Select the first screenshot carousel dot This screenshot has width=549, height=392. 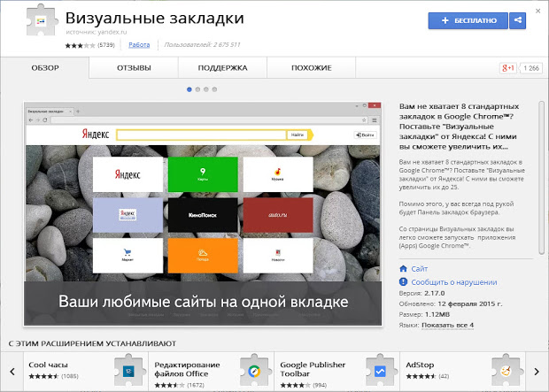coord(189,89)
